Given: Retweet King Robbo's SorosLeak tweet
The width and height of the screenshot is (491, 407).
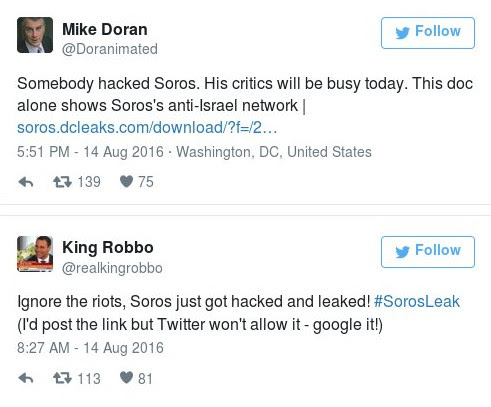Looking at the screenshot, I should point(62,378).
